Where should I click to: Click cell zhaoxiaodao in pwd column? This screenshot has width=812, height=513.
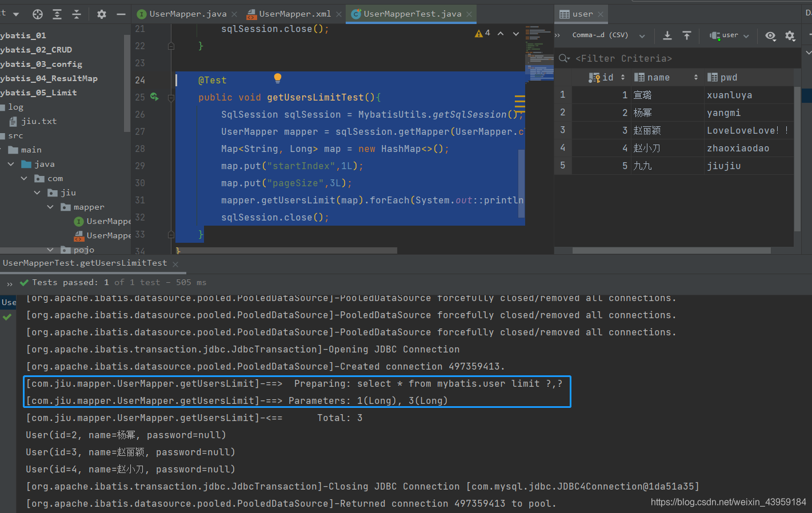pos(749,148)
